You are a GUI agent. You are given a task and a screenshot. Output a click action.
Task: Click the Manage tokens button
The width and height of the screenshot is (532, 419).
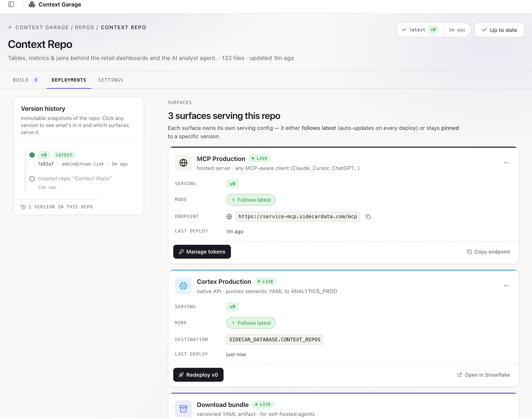click(202, 252)
